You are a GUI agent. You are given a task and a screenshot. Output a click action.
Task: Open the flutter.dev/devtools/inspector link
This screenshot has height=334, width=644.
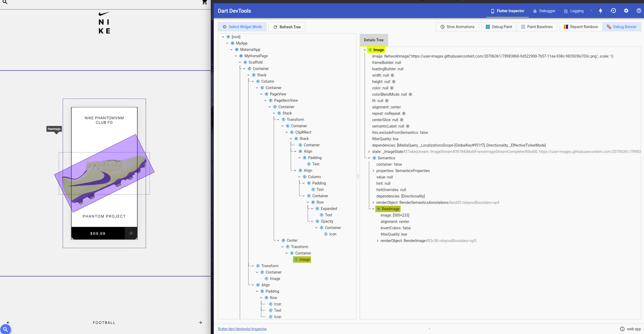coord(242,329)
